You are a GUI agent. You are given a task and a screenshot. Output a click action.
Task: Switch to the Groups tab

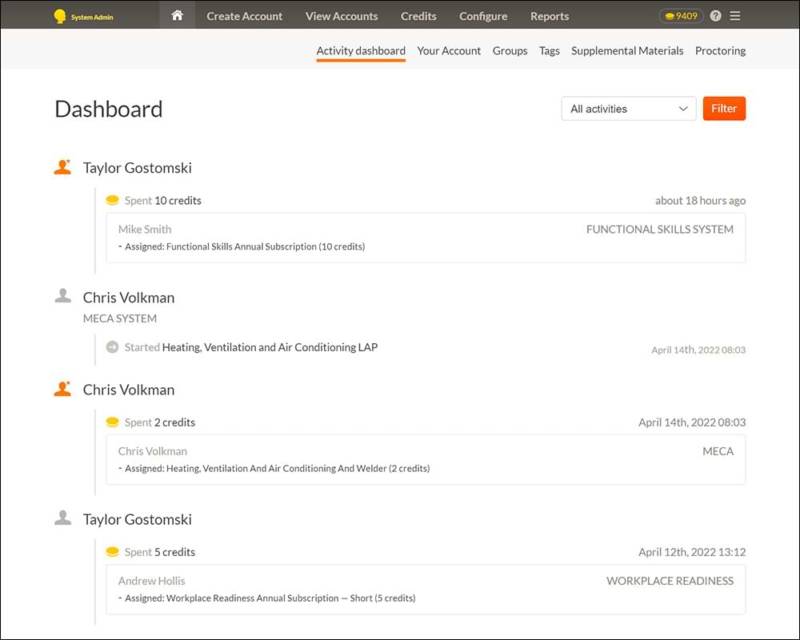(x=510, y=51)
